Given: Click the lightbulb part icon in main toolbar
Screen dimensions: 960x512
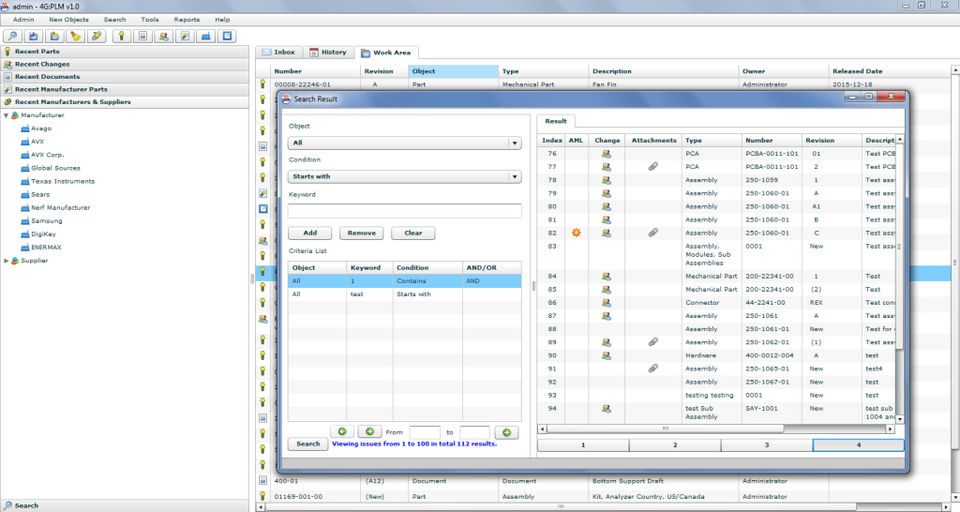Looking at the screenshot, I should (121, 36).
